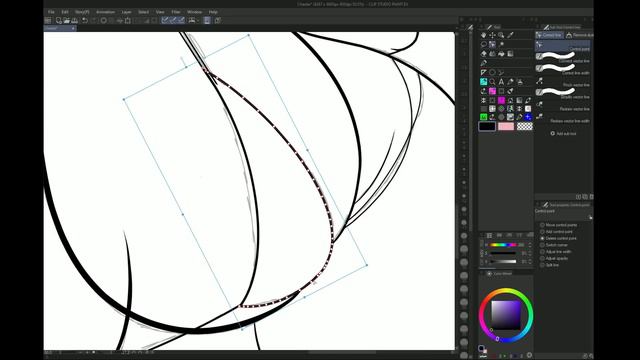Click the Save icon in command bar
This screenshot has width=640, height=360.
pos(75,20)
